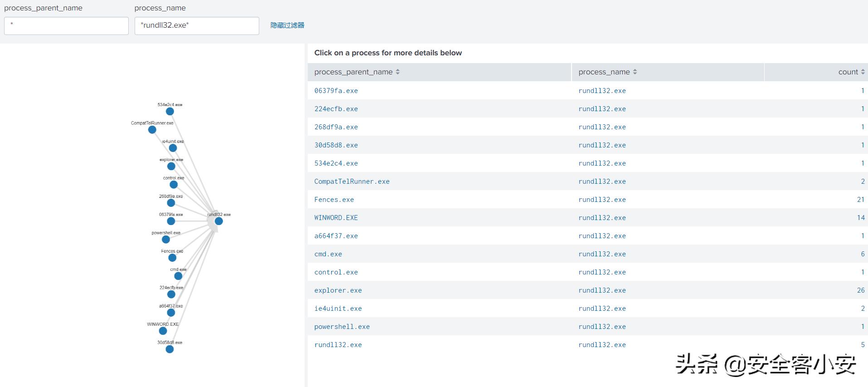The image size is (868, 387).
Task: Click the 534e2c4.exe node in the graph
Action: [170, 111]
